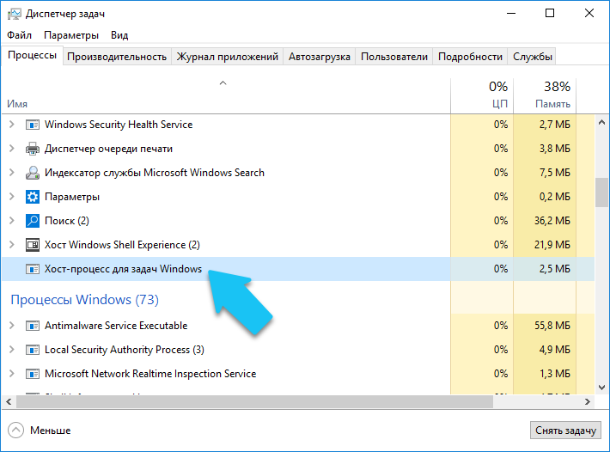Image resolution: width=610 pixels, height=452 pixels.
Task: Click the 7,5 МБ memory value
Action: point(554,172)
